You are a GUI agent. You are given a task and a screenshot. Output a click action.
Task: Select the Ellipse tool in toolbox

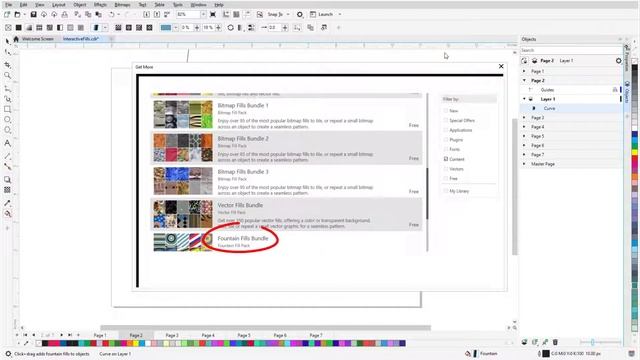7,120
